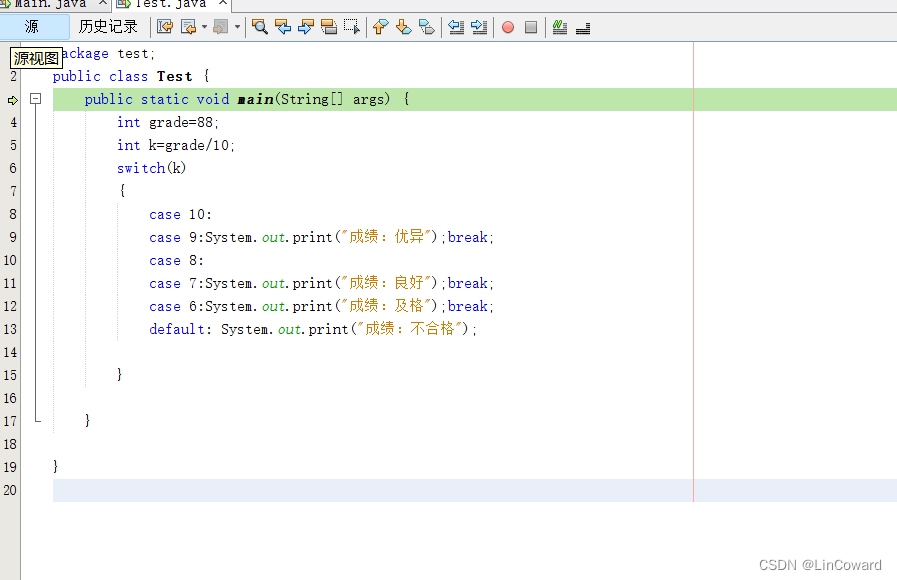This screenshot has height=580, width=897.
Task: Shift the line left with the toolbar icon
Action: [x=456, y=27]
